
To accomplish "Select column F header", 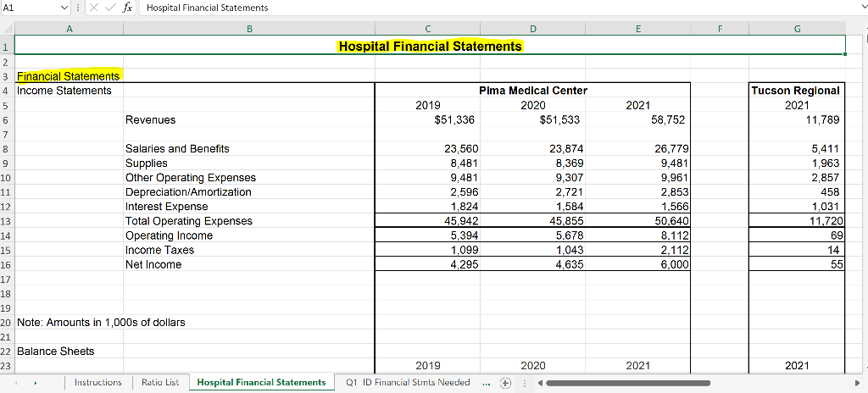I will [720, 29].
